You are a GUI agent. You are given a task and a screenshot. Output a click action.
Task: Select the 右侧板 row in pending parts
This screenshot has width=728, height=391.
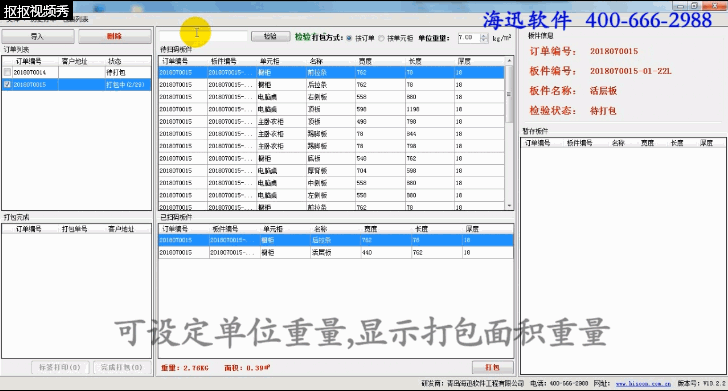click(332, 97)
